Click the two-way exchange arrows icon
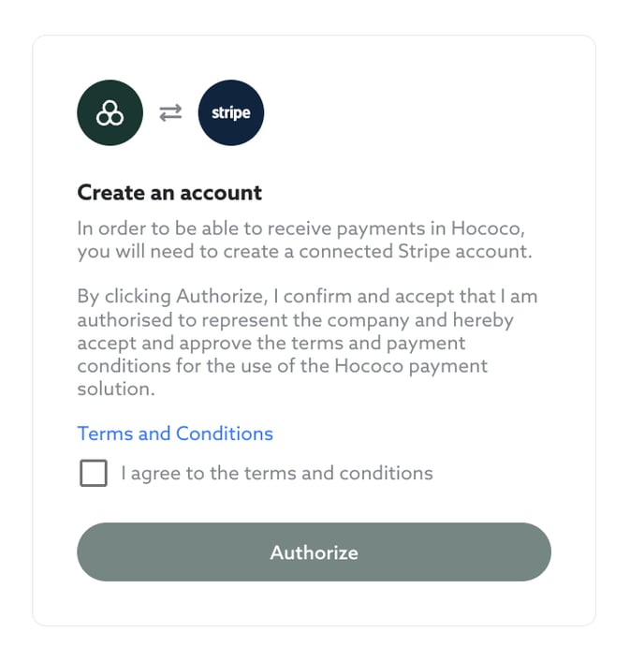The height and width of the screenshot is (662, 644). pyautogui.click(x=170, y=113)
